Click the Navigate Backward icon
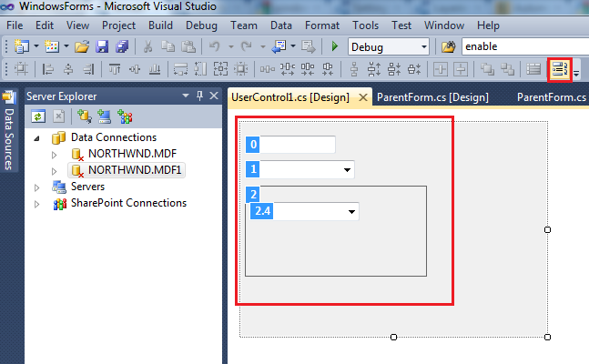The width and height of the screenshot is (589, 364). (279, 46)
